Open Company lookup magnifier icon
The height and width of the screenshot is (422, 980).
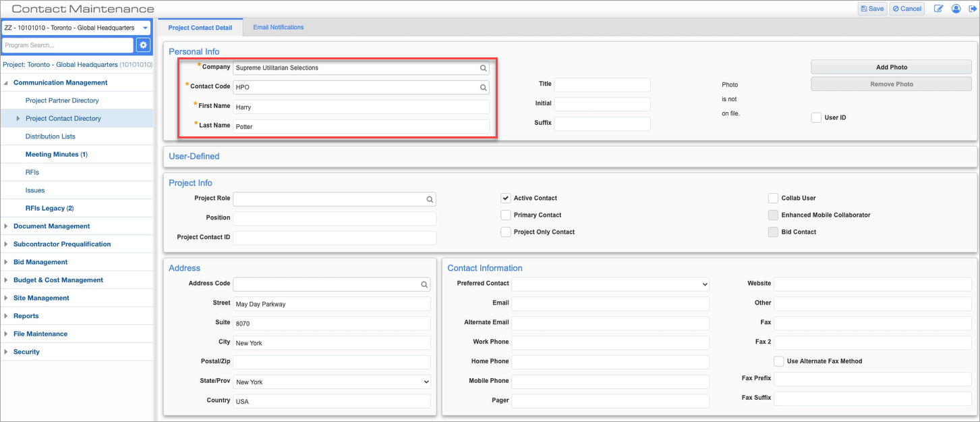(483, 68)
